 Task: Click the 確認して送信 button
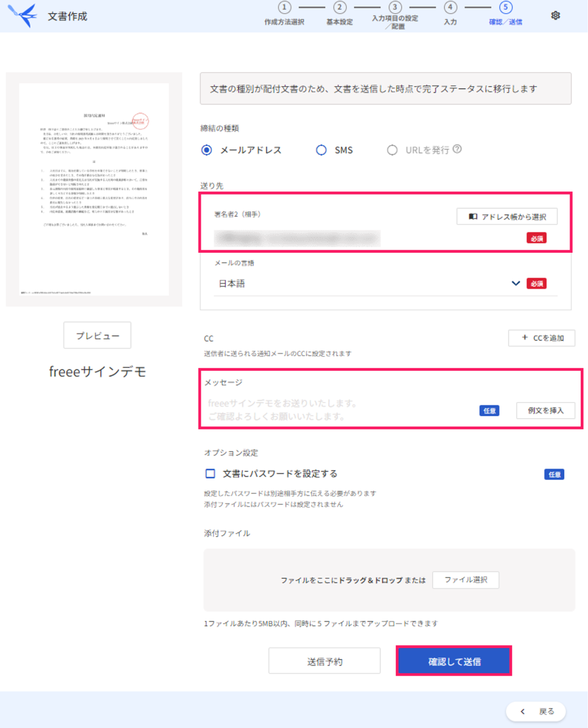(x=454, y=661)
